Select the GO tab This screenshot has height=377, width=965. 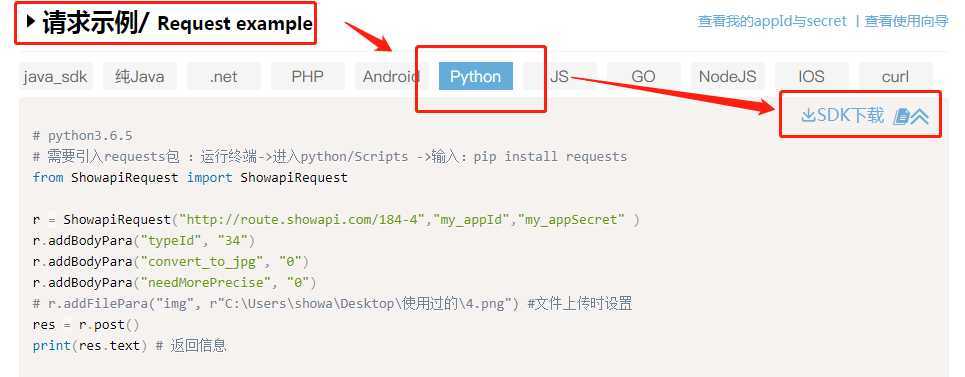[644, 76]
